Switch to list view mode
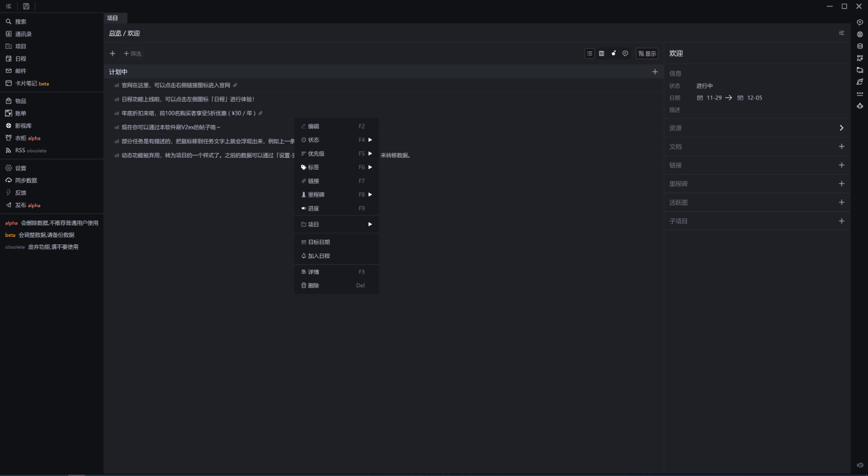This screenshot has height=476, width=868. 590,54
